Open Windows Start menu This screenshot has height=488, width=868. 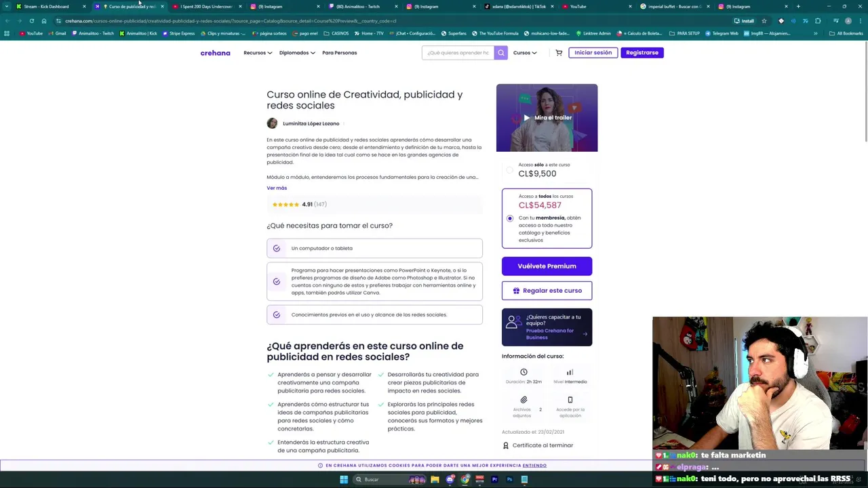[x=344, y=480]
